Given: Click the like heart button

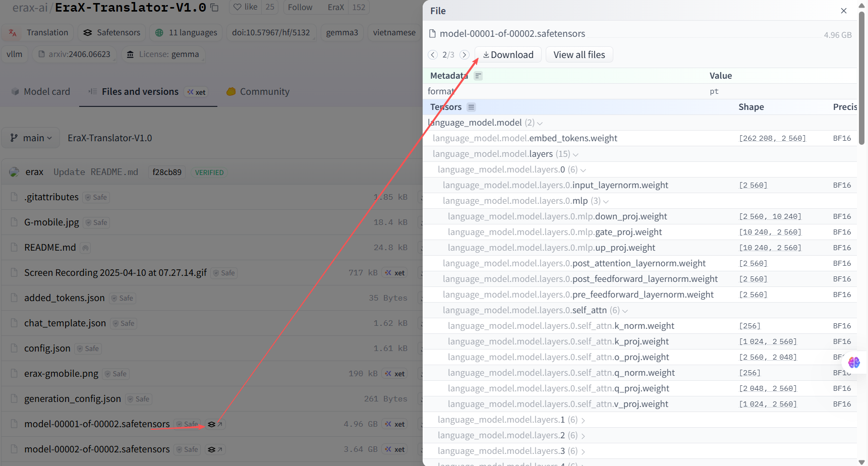Looking at the screenshot, I should coord(245,7).
